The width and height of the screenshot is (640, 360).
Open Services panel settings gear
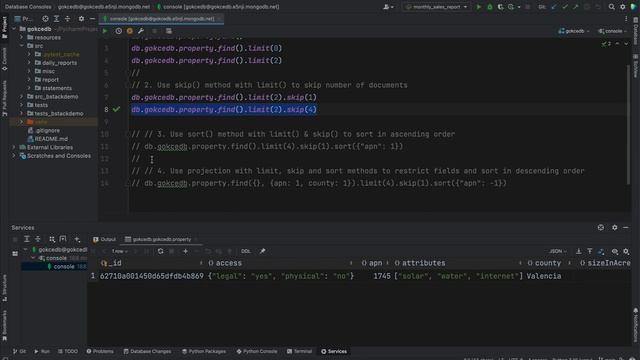[x=614, y=227]
